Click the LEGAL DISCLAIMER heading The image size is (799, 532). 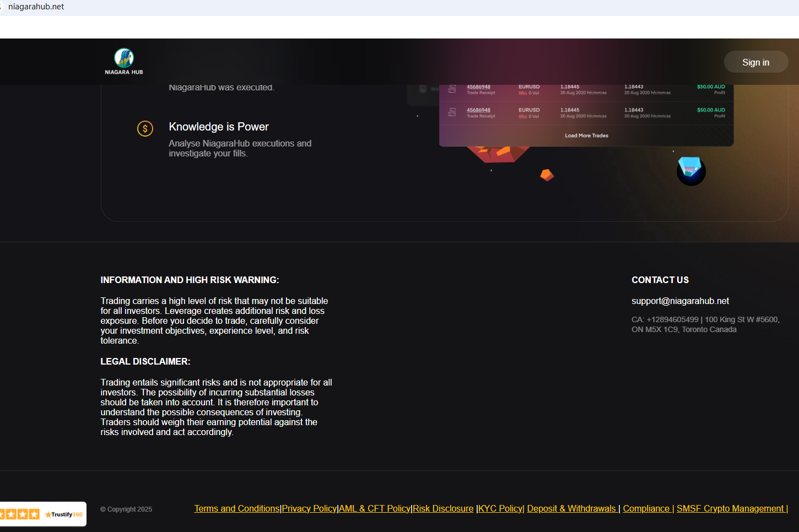click(x=145, y=361)
